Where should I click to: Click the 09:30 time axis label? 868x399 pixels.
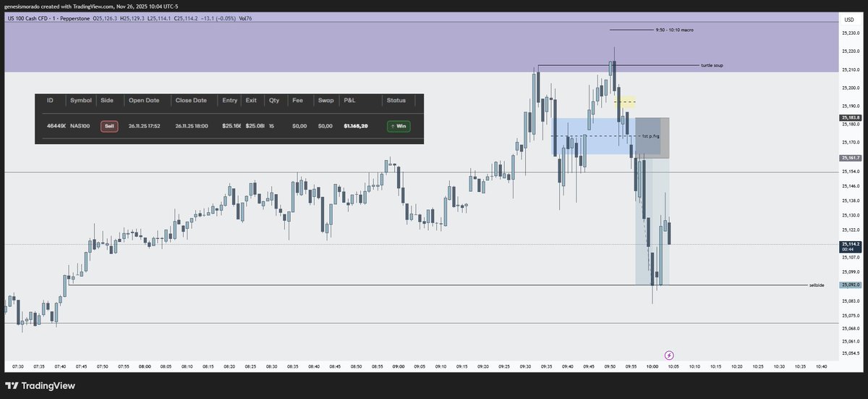coord(526,367)
